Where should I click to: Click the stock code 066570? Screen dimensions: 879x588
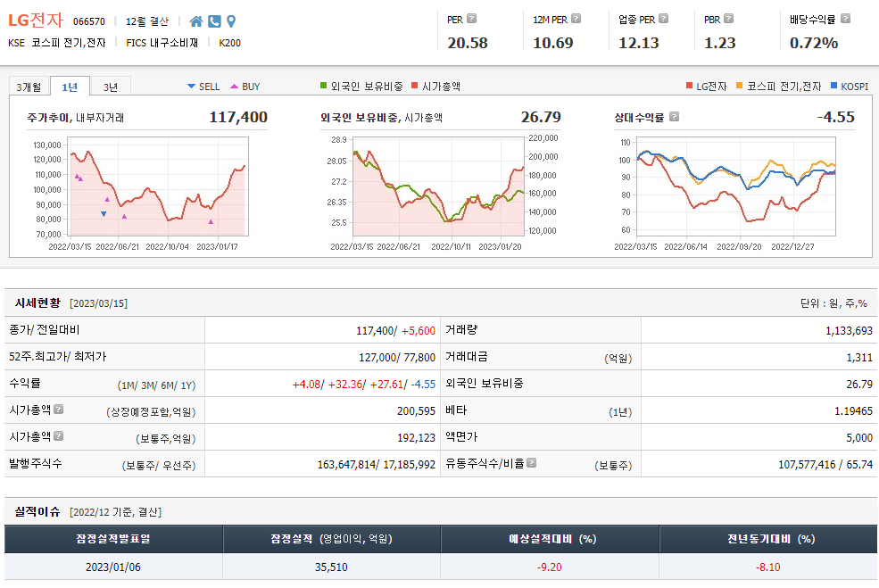pyautogui.click(x=89, y=22)
